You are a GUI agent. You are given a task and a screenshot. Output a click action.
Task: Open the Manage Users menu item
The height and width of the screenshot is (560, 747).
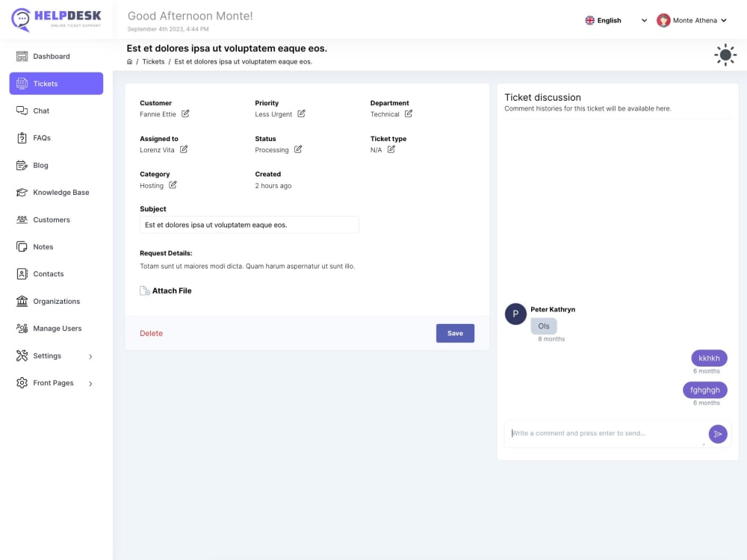pyautogui.click(x=56, y=328)
